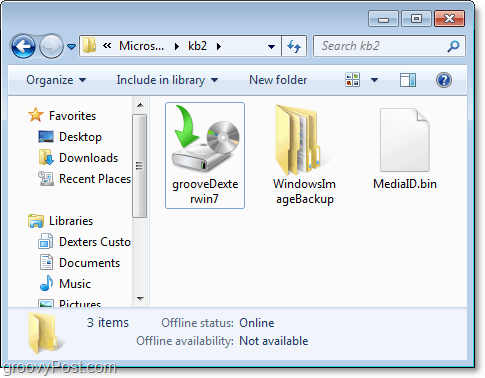Click the grooveDexterwin7 file name
Image resolution: width=485 pixels, height=378 pixels.
coord(205,191)
